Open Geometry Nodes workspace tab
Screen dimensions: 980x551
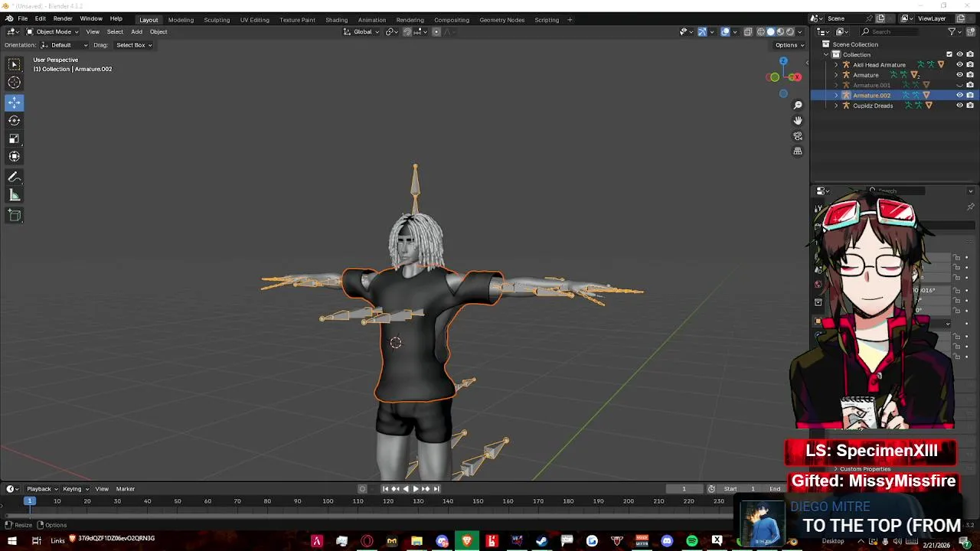[501, 20]
